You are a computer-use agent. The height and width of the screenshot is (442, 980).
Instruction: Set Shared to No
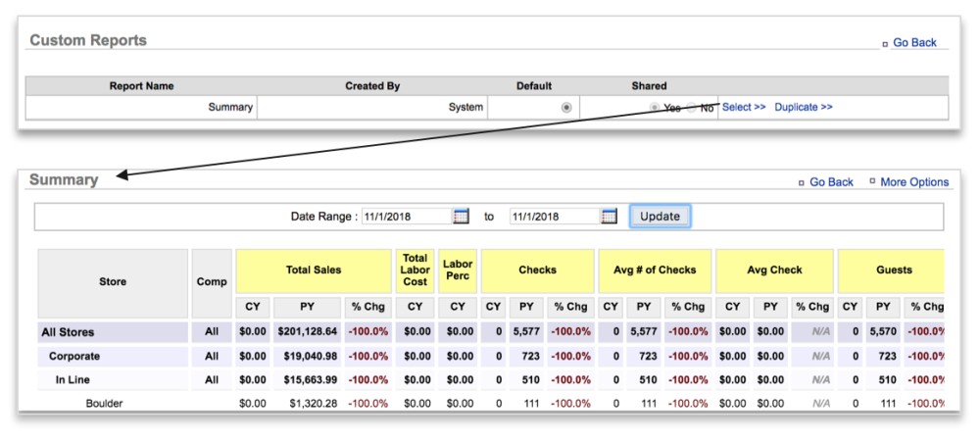tap(692, 108)
